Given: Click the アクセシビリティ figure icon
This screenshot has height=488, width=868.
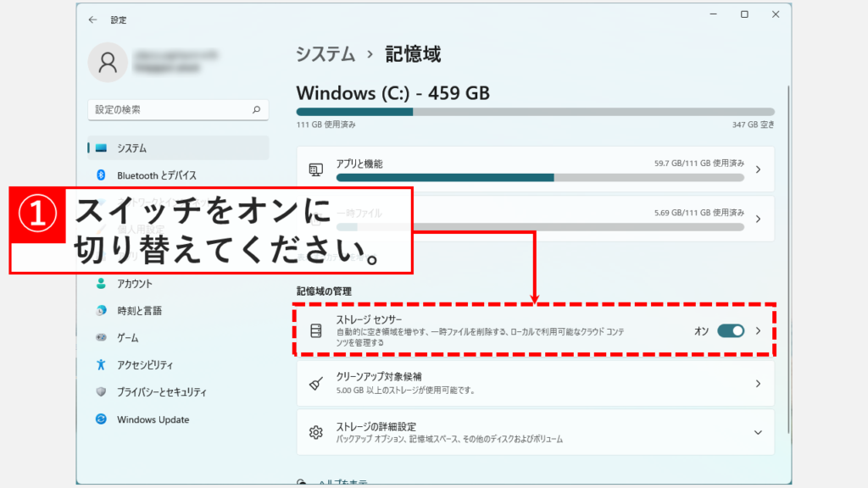Looking at the screenshot, I should [101, 364].
